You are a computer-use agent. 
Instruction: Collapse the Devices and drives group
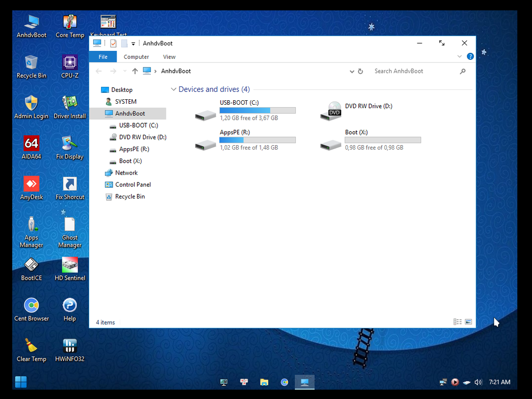(x=173, y=89)
